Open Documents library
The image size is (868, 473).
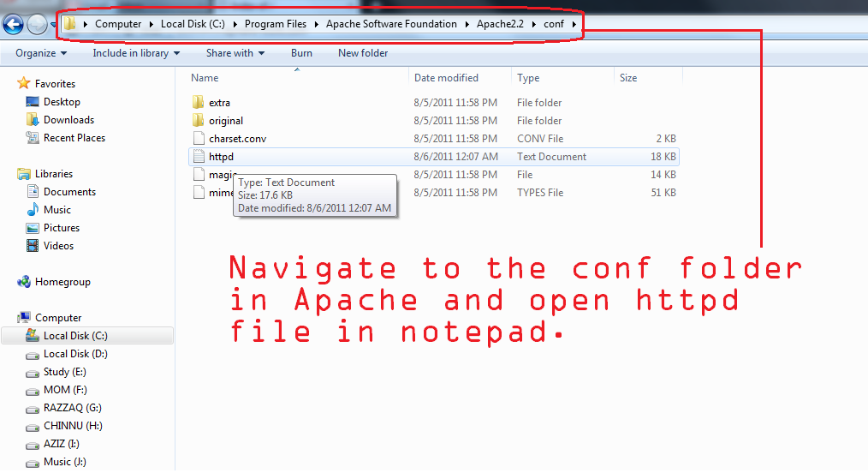coord(69,192)
